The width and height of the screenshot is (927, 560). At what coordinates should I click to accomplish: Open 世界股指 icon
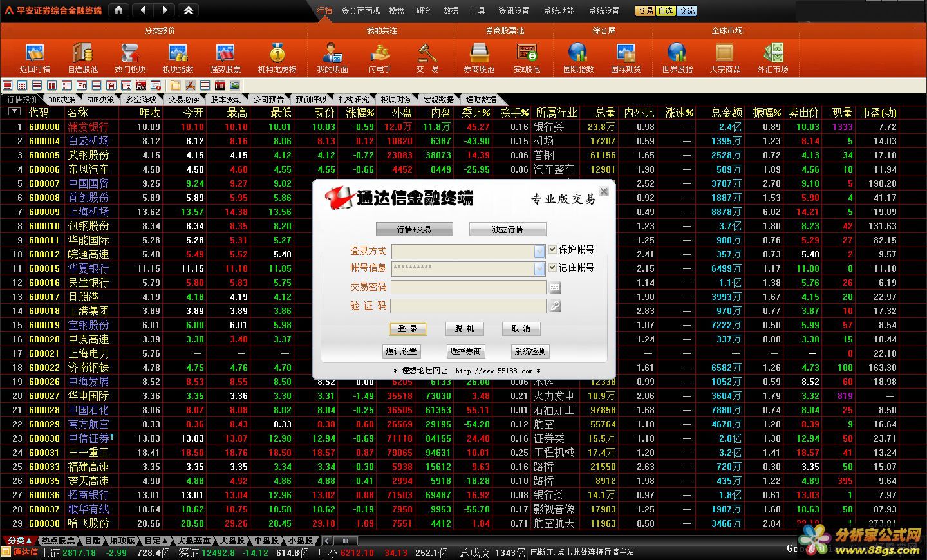click(677, 58)
